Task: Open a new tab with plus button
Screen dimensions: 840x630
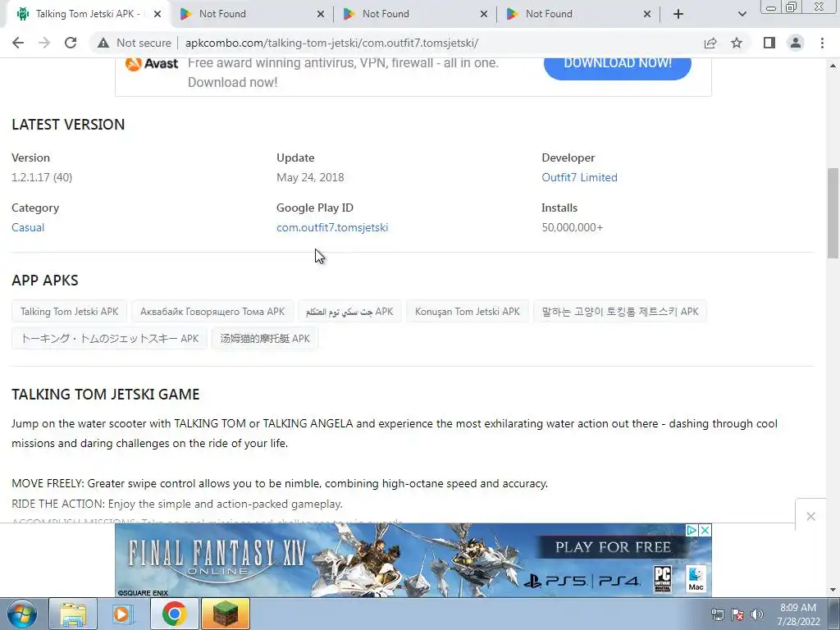Action: coord(678,14)
